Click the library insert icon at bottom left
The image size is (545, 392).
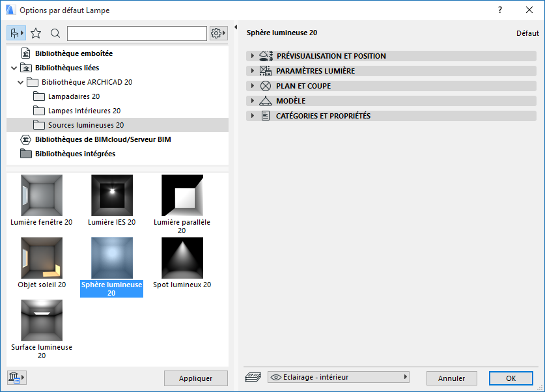click(16, 377)
